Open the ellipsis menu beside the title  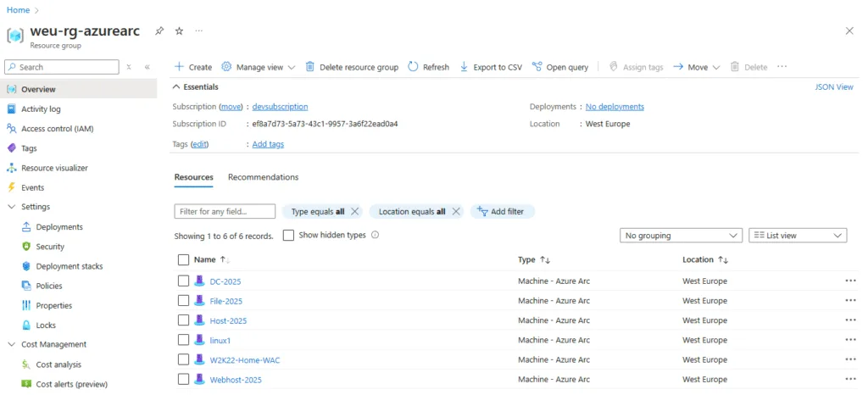click(198, 31)
